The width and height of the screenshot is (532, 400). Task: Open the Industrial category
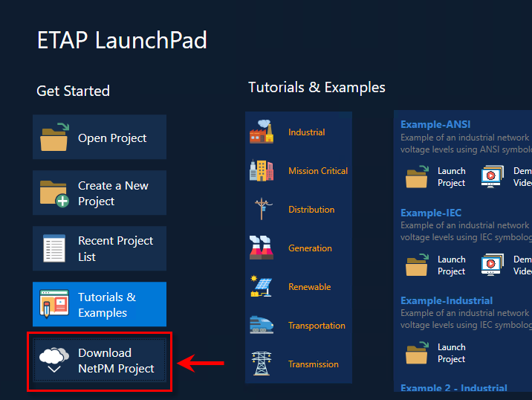pyautogui.click(x=306, y=132)
